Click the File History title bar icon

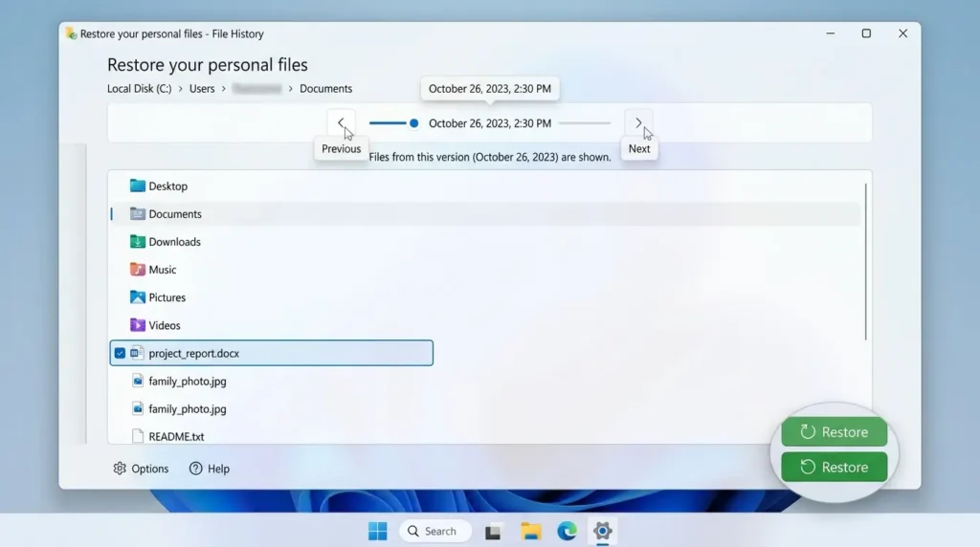tap(71, 33)
